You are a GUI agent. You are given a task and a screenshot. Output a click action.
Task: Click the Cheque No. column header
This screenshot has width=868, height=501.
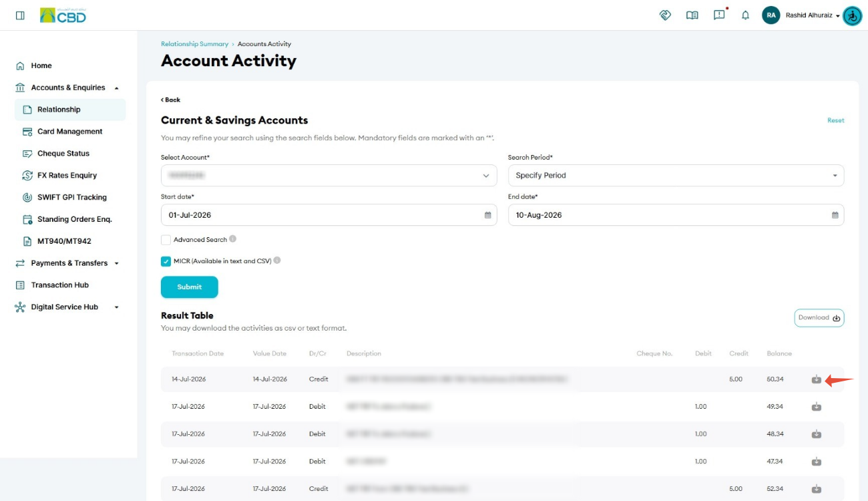(654, 353)
